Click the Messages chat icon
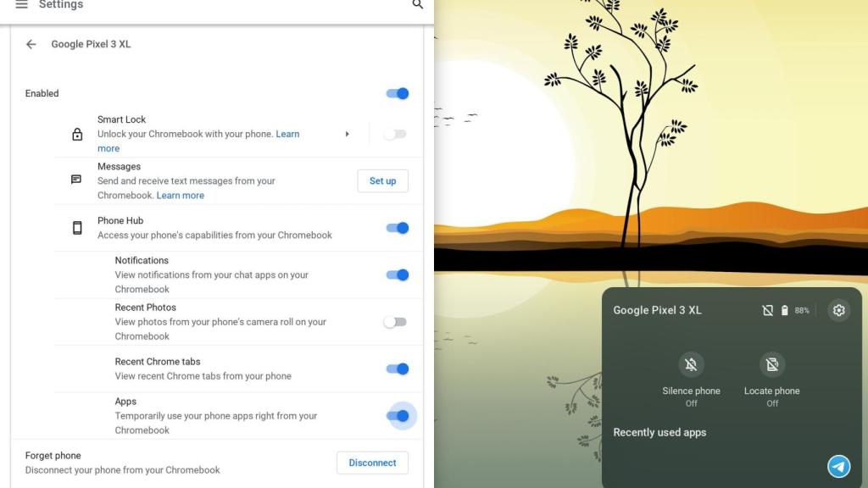This screenshot has width=868, height=488. 76,180
